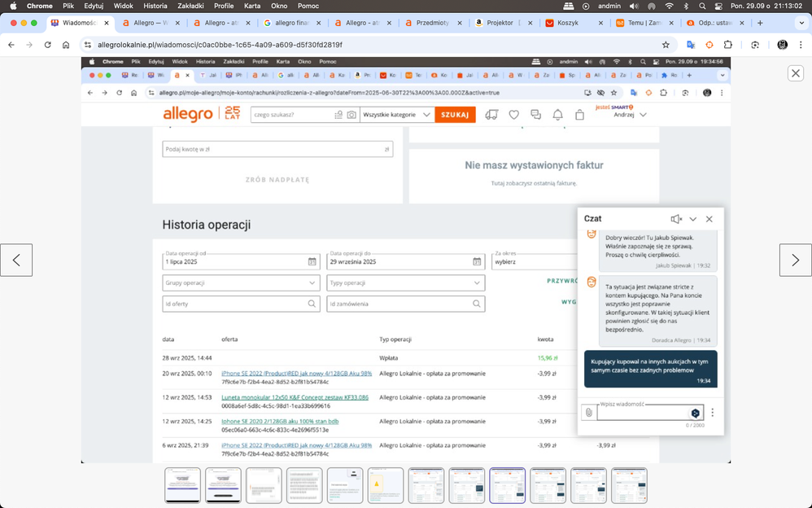The width and height of the screenshot is (812, 508).
Task: Open the Apple menu
Action: tap(14, 6)
